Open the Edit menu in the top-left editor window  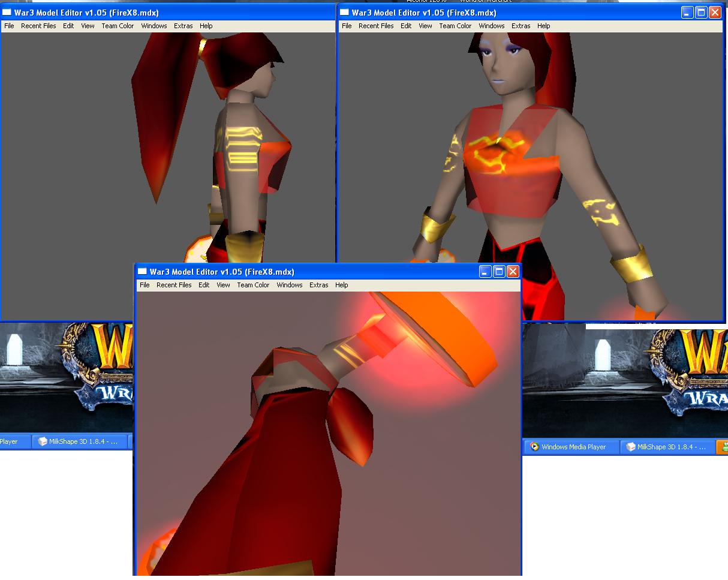[68, 26]
